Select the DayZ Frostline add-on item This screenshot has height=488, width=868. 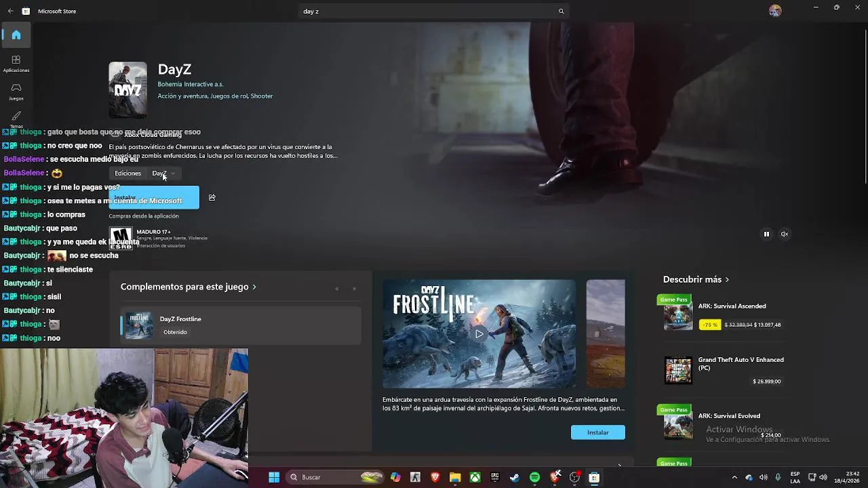pyautogui.click(x=241, y=325)
